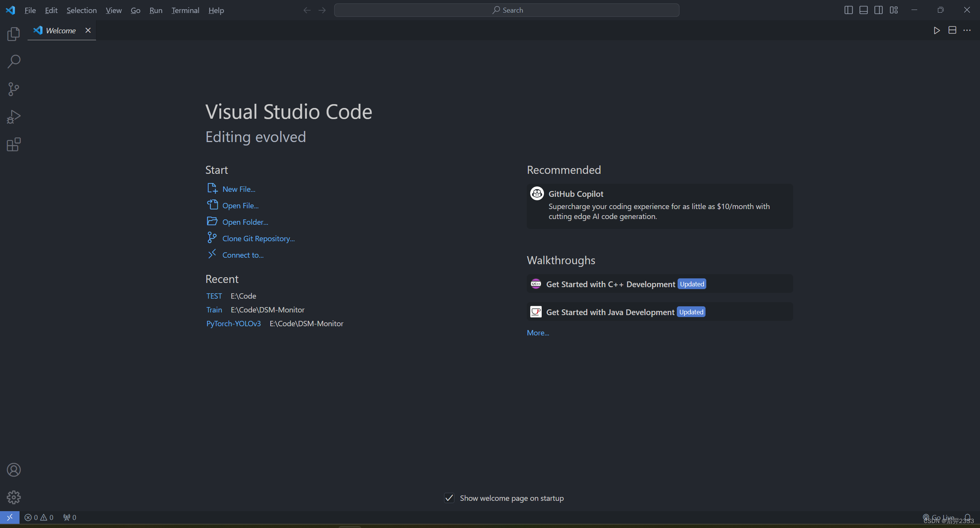Open the Terminal menu

185,10
